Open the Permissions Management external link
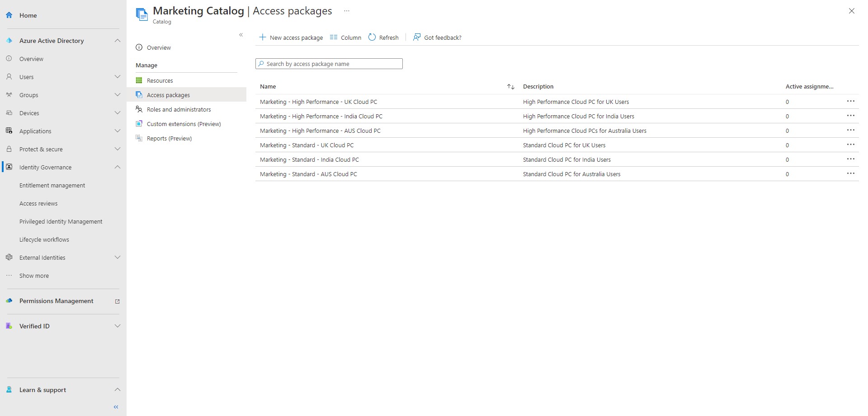 tap(118, 301)
